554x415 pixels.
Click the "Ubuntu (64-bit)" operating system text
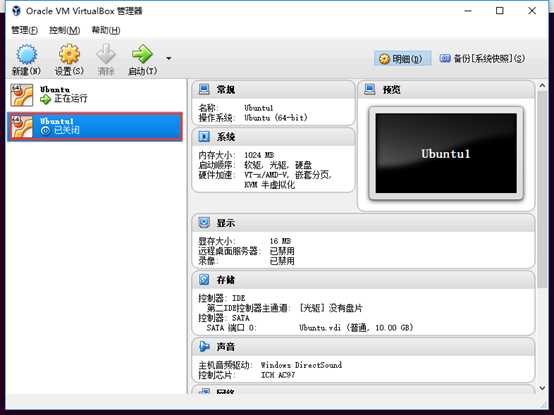coord(276,118)
